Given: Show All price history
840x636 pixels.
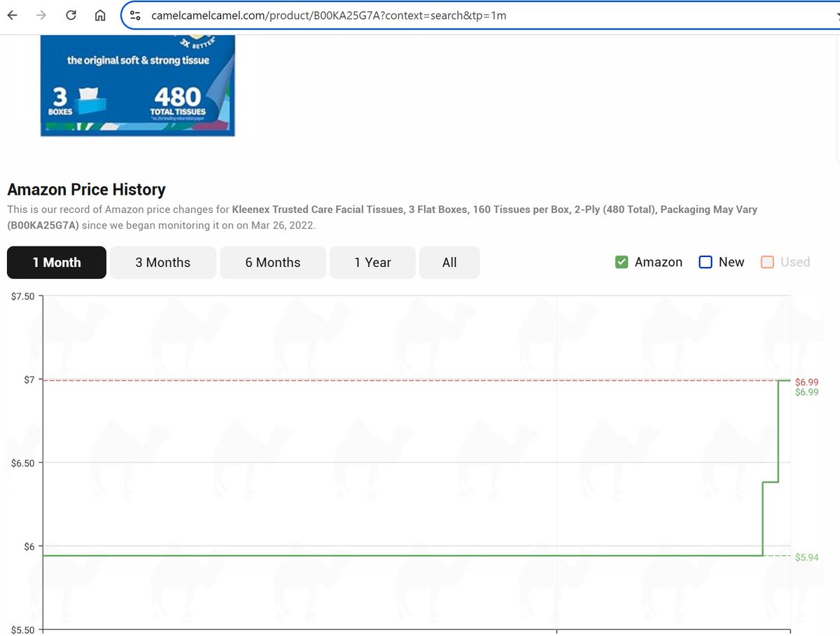Looking at the screenshot, I should click(x=449, y=263).
